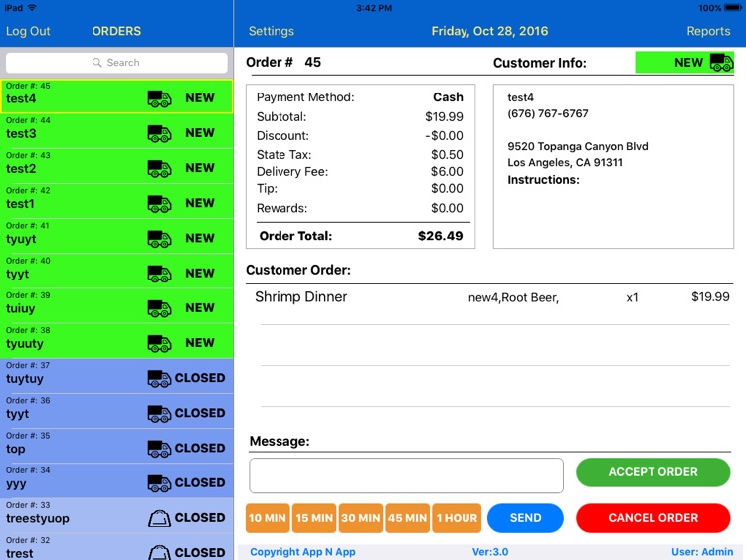The height and width of the screenshot is (560, 746).
Task: Click the Copyright App N App text
Action: point(302,552)
